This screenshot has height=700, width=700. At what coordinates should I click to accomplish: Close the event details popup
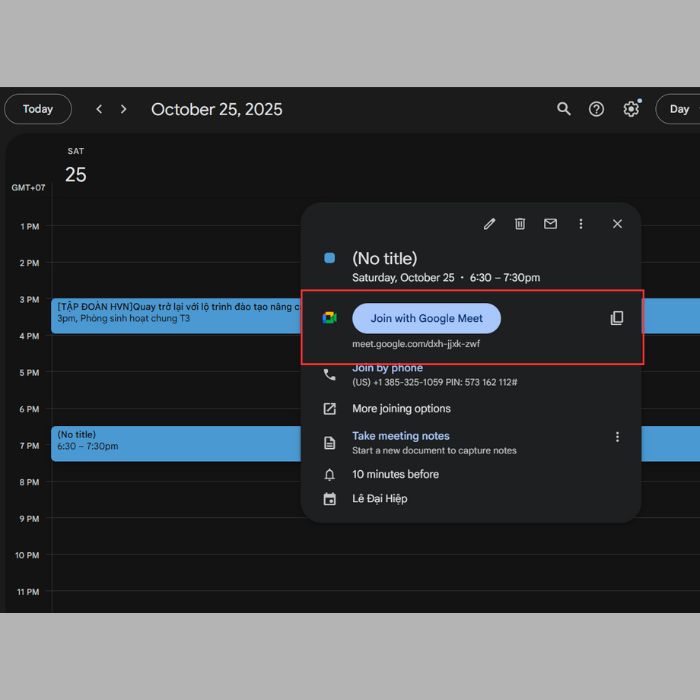[x=617, y=224]
